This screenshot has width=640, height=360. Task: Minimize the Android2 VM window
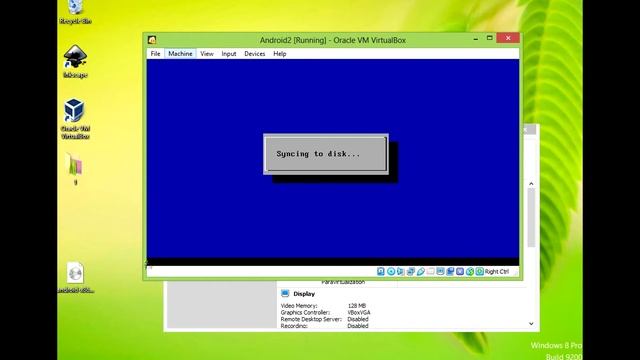point(476,38)
